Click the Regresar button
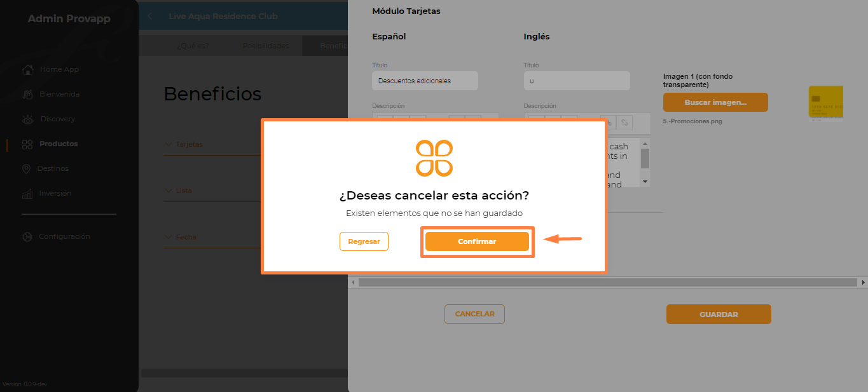The width and height of the screenshot is (868, 392). click(364, 241)
